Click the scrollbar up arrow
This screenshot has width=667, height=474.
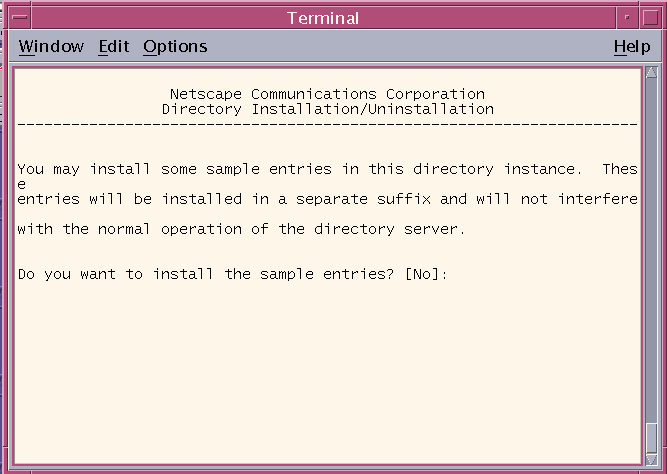click(651, 72)
